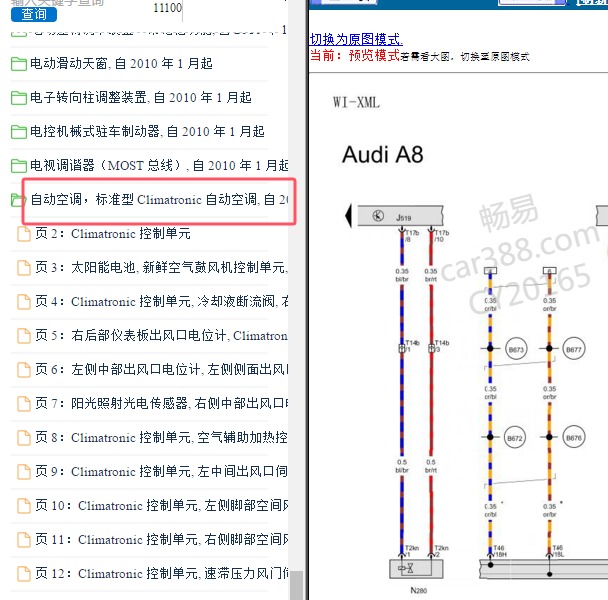Viewport: 608px width, 600px height.
Task: Click the B676 connection node circle
Action: coord(573,437)
